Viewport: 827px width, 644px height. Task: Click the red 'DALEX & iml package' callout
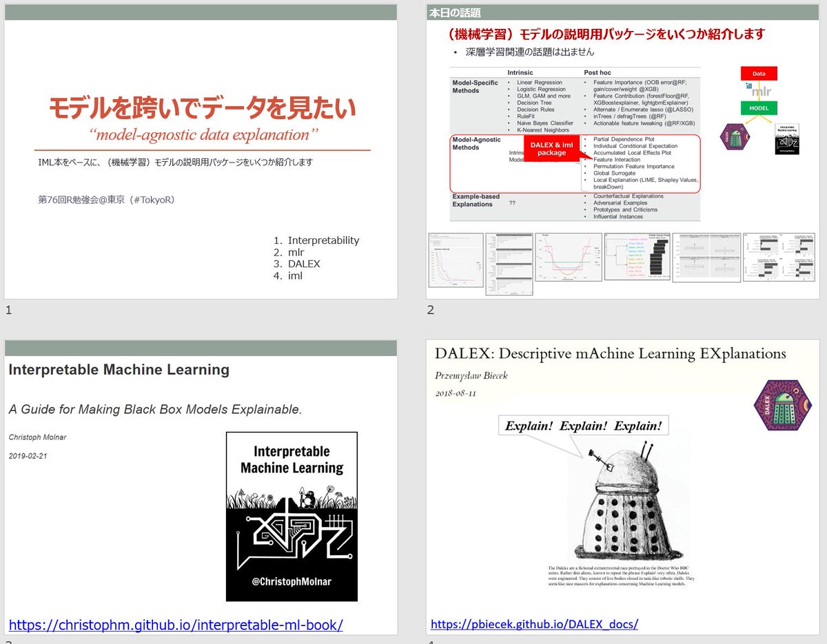551,149
